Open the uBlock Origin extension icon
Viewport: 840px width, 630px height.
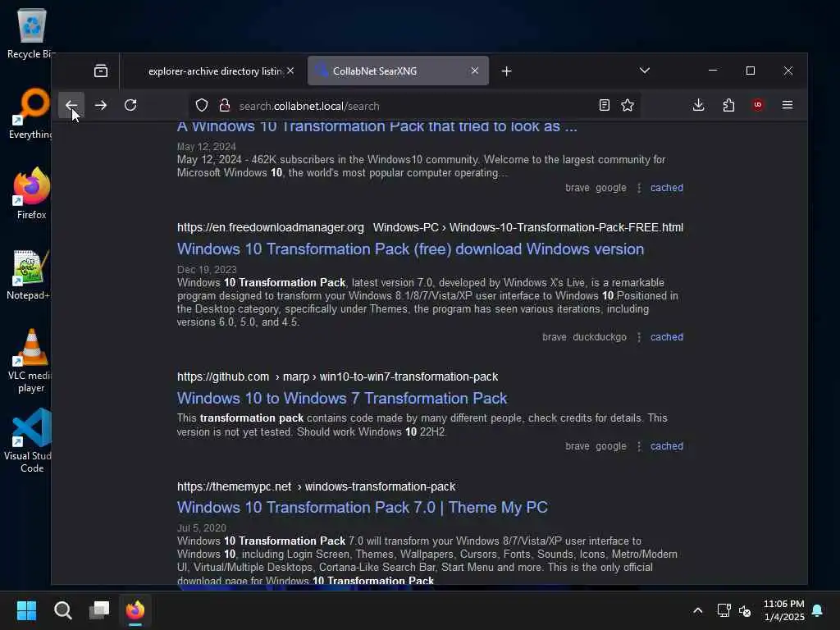pyautogui.click(x=758, y=105)
